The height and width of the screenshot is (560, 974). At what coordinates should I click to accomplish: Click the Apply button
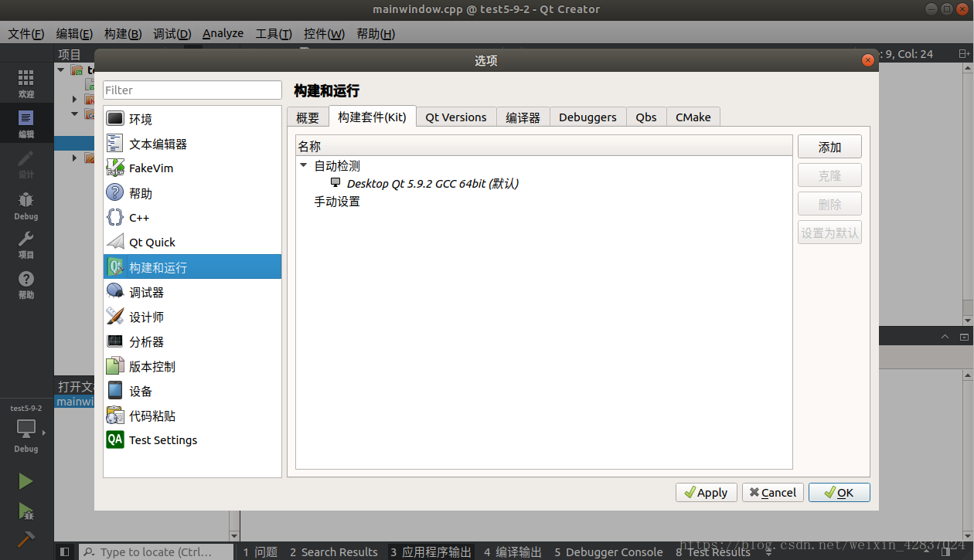point(706,492)
